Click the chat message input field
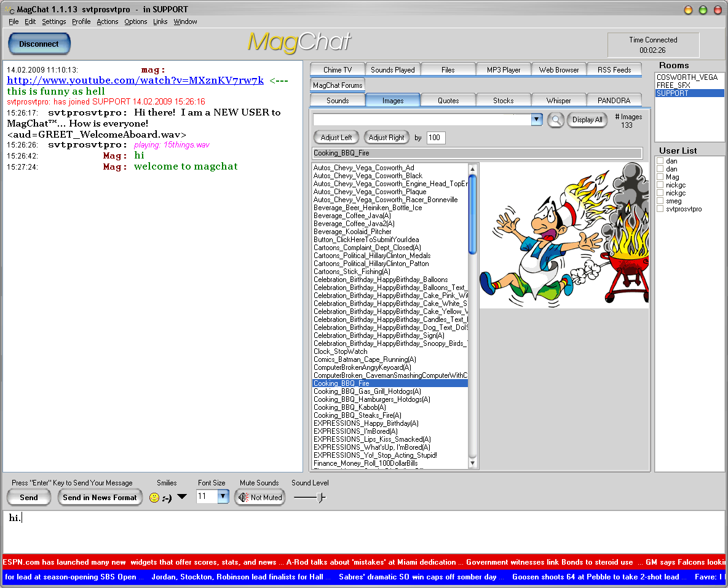The image size is (728, 588). pos(363,531)
